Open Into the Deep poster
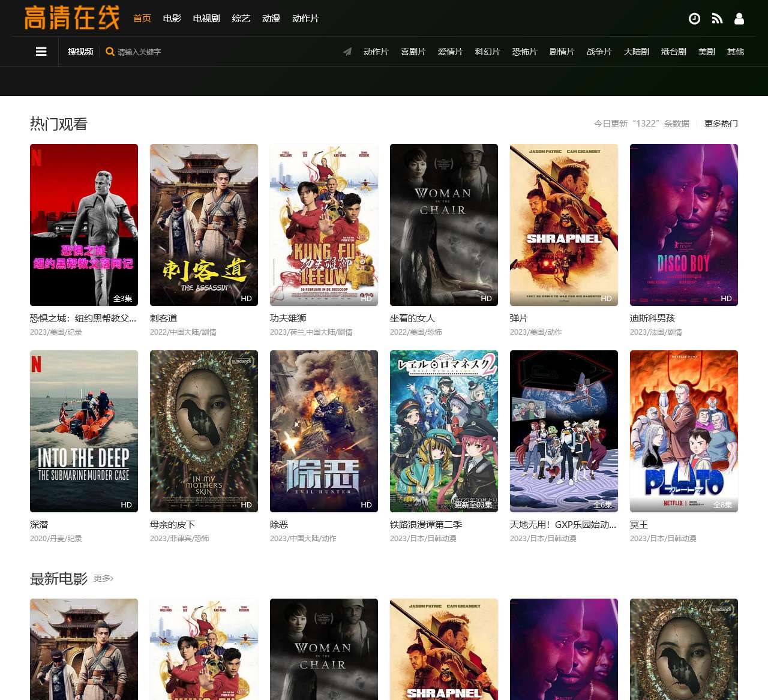The height and width of the screenshot is (700, 768). point(84,431)
